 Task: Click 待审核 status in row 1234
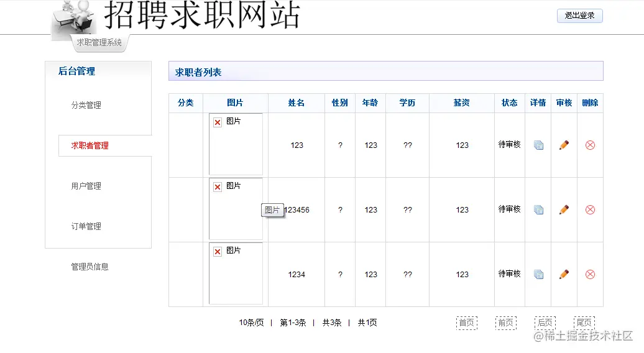[x=510, y=274]
